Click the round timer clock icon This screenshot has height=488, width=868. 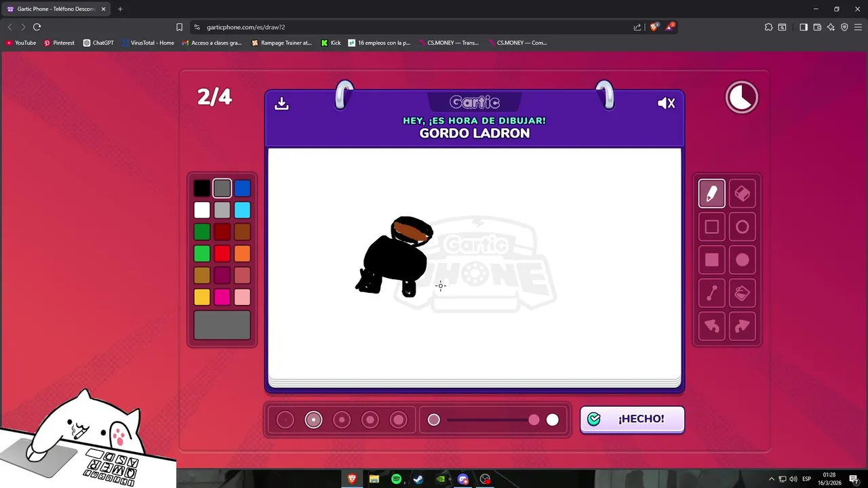click(742, 98)
